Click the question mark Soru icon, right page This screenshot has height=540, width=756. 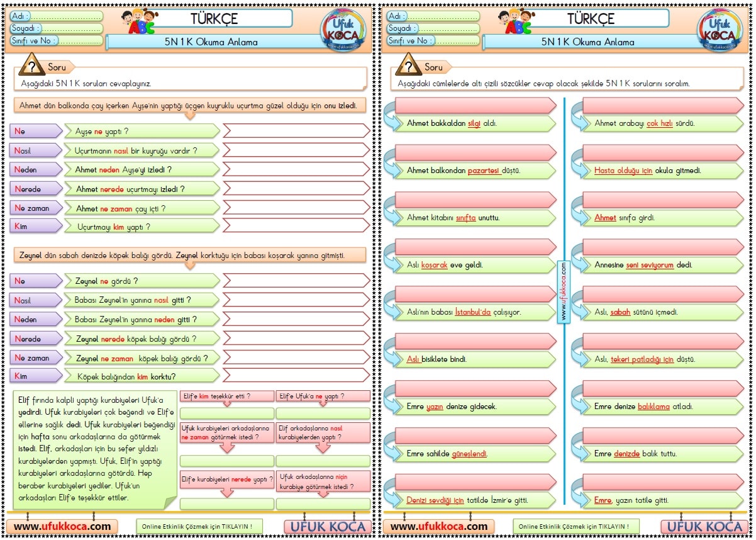point(408,65)
